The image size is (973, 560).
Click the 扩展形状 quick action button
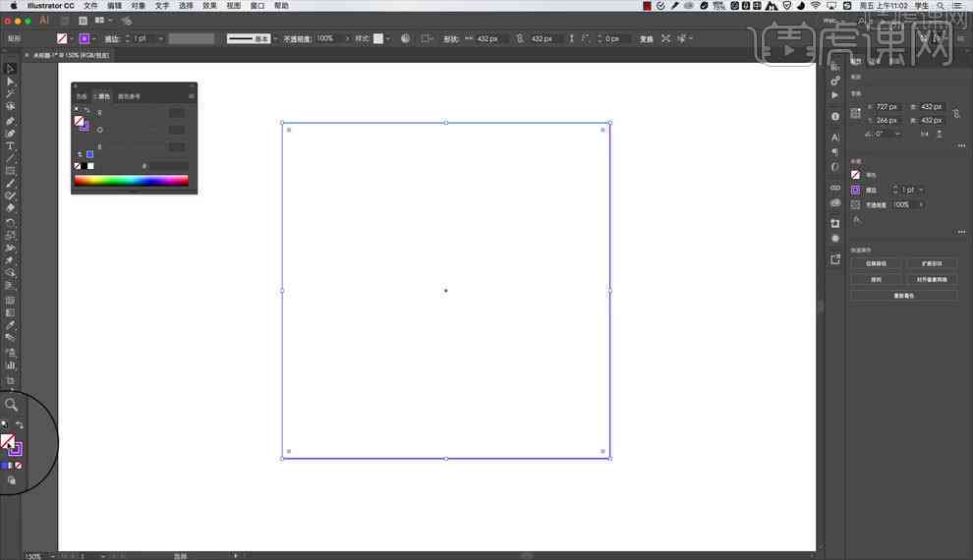pyautogui.click(x=932, y=263)
